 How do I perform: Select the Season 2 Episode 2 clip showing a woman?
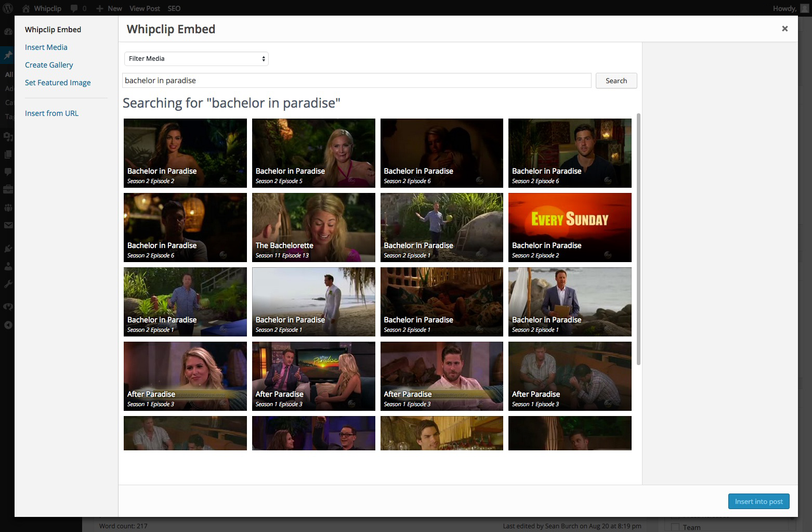pos(185,153)
